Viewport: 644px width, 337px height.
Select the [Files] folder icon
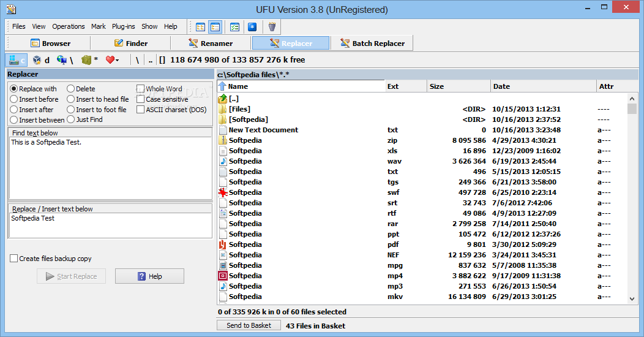pyautogui.click(x=223, y=109)
